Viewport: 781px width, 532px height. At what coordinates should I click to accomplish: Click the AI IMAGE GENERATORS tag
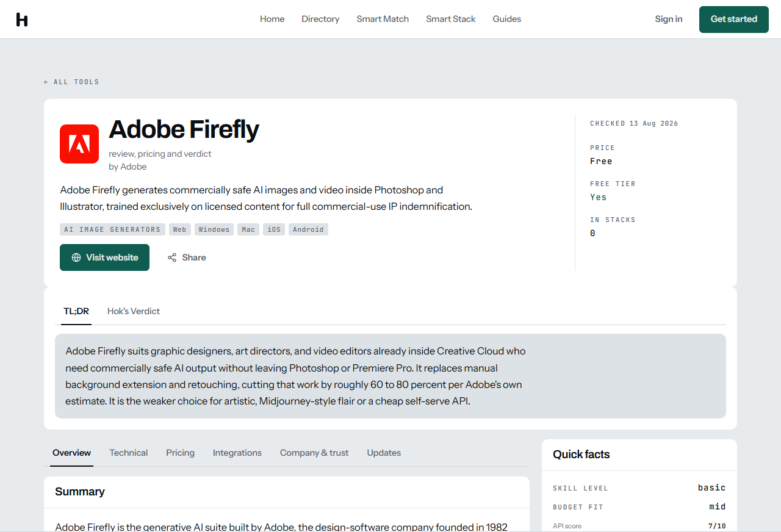click(x=112, y=229)
